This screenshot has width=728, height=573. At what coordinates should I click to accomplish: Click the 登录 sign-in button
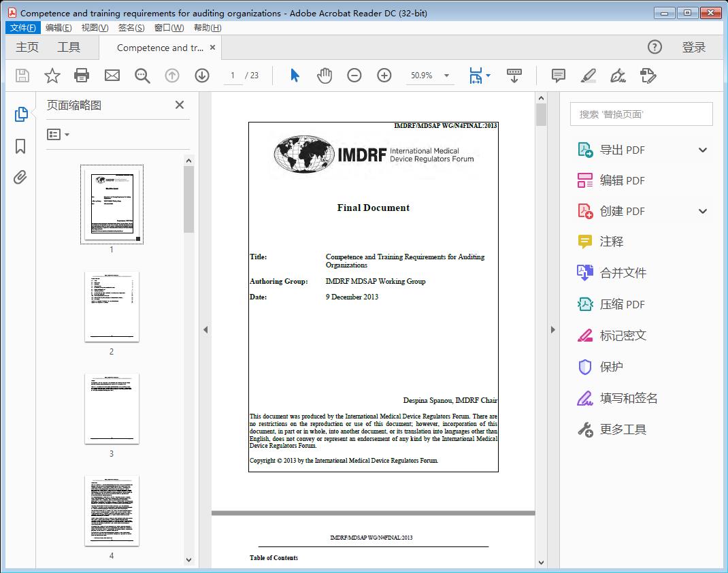[694, 48]
